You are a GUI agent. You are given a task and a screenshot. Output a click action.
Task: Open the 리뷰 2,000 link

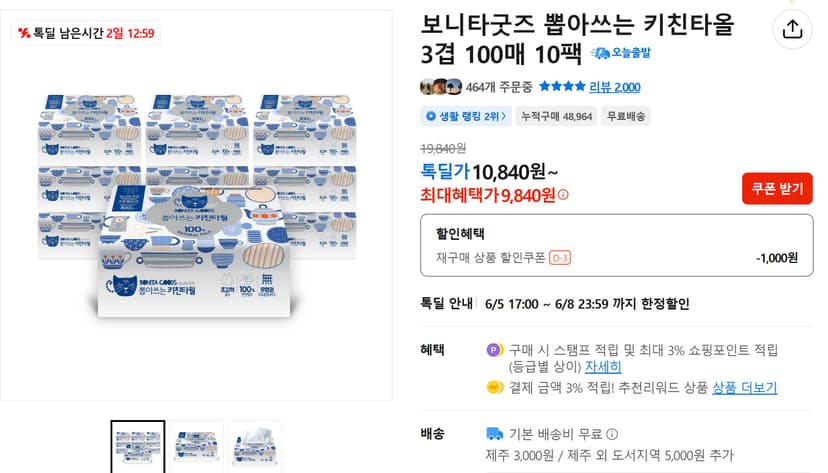pos(615,87)
